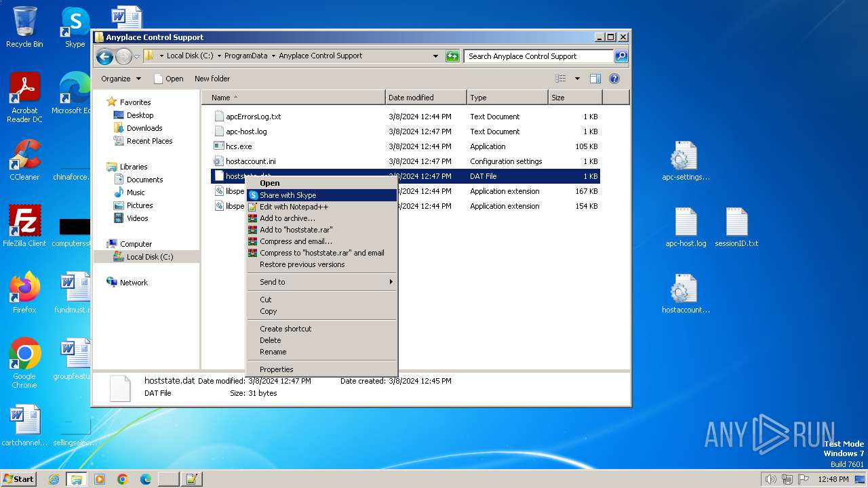Choose Create shortcut
Screen dimensions: 868x488
[321, 329]
